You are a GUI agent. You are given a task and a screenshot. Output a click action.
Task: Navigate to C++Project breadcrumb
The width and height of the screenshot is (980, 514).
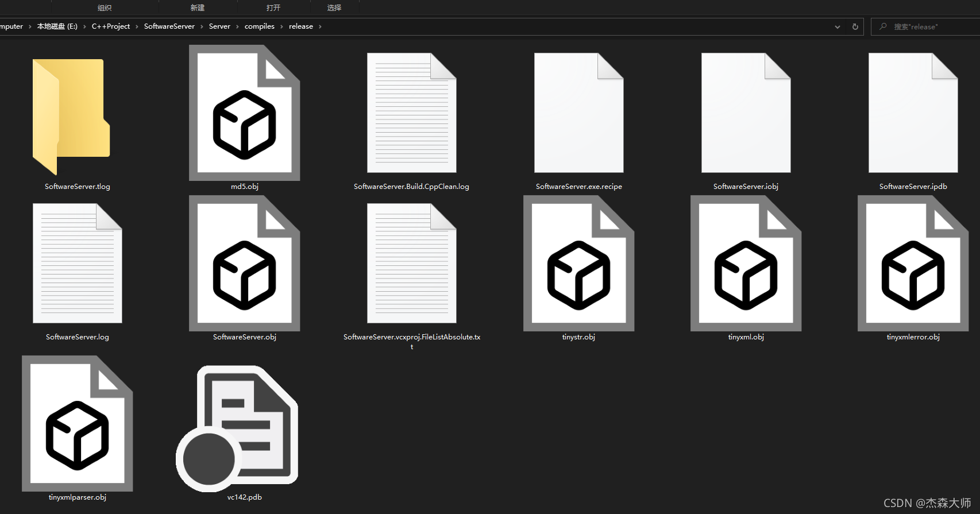(x=111, y=26)
